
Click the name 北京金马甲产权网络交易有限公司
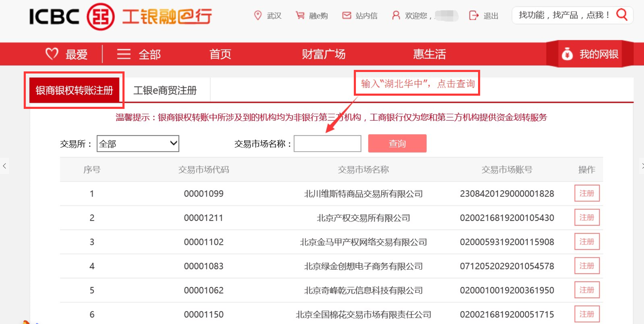point(363,242)
